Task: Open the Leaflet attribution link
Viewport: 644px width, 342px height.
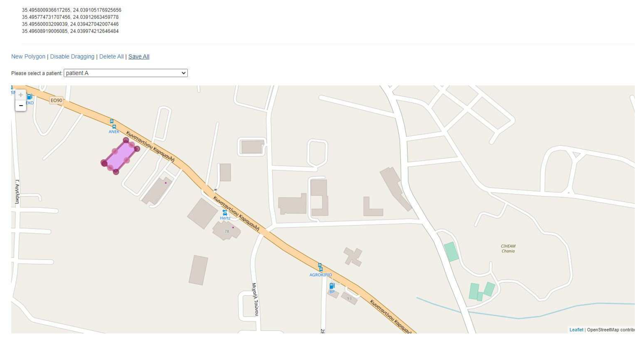Action: pos(576,330)
